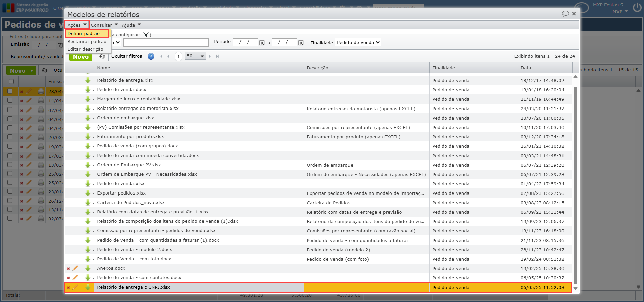Download the Relatório de entrega.xlsx template
This screenshot has height=302, width=644.
point(88,80)
